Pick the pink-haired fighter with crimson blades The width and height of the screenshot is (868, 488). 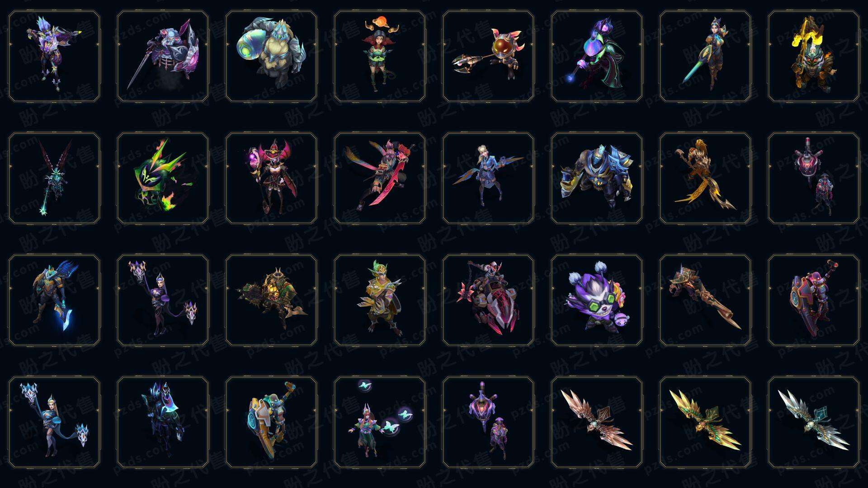[x=380, y=178]
